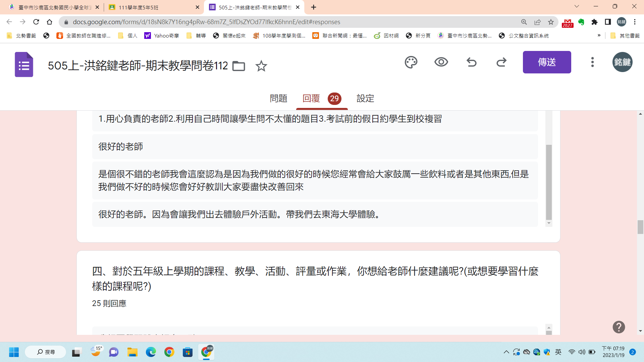Show hidden system tray icons

click(506, 352)
